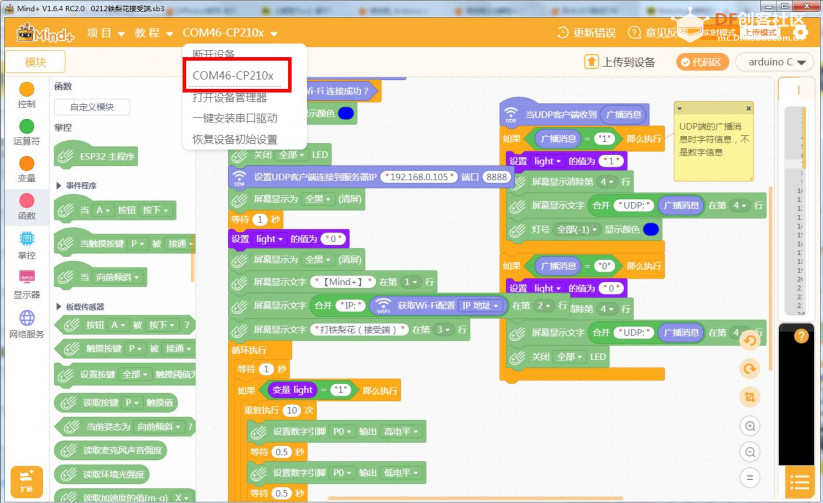Click the Mind+ logo
The image size is (823, 503).
click(45, 34)
